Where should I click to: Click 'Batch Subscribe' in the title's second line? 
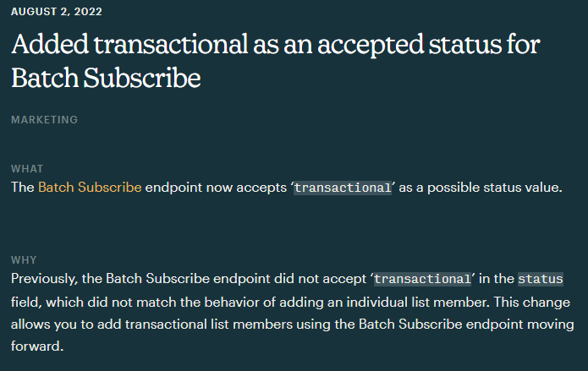pos(106,78)
